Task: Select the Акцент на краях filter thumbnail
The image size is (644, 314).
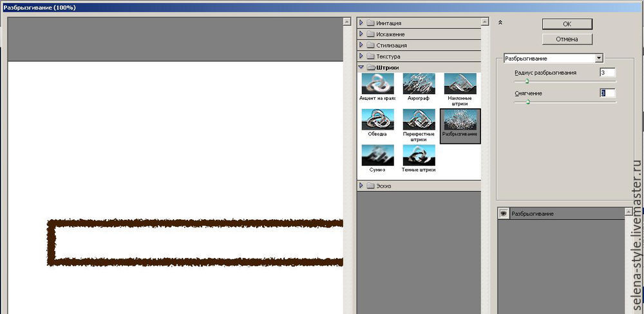Action: pyautogui.click(x=377, y=84)
